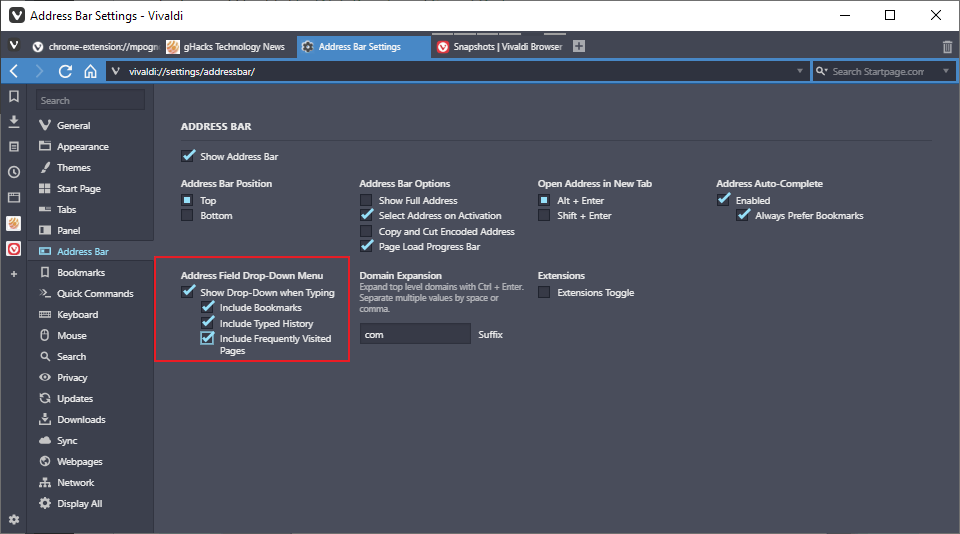
Task: Click the Reload page icon
Action: [66, 71]
